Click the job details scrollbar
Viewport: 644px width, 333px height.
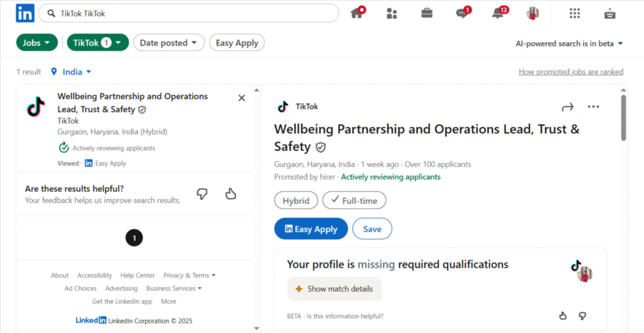point(623,118)
